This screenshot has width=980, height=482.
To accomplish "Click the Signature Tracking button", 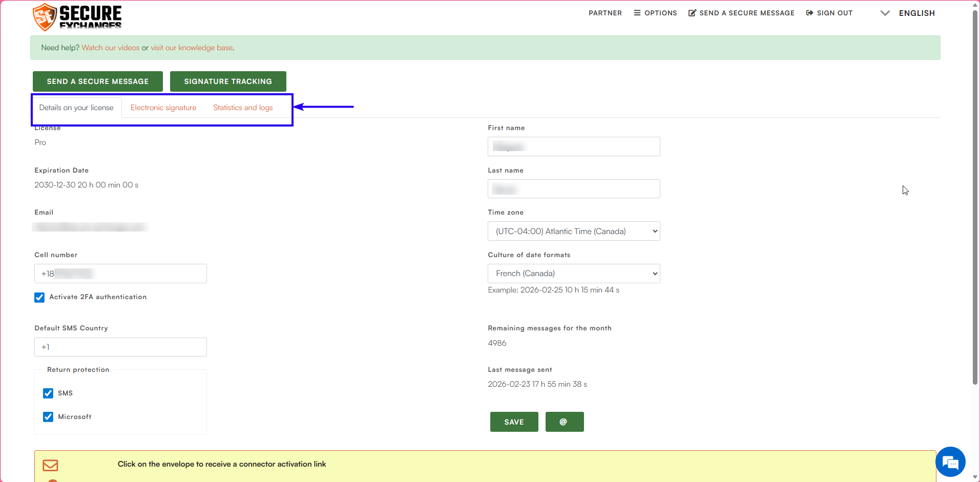I will click(x=228, y=81).
